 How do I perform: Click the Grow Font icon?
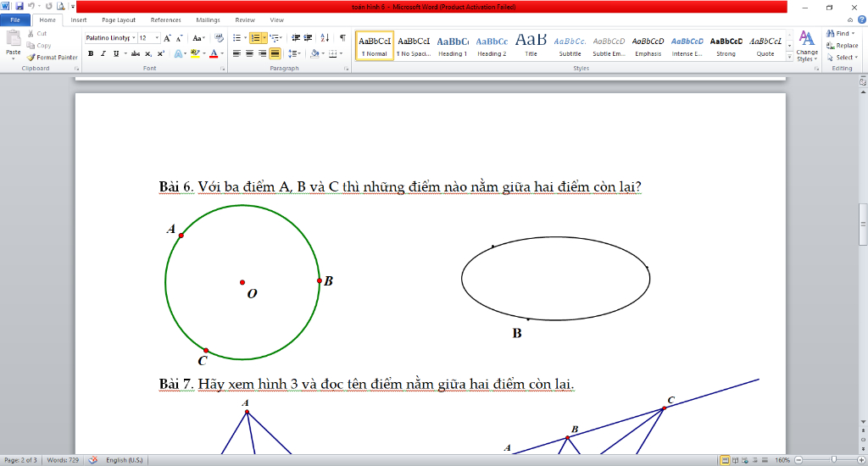167,37
